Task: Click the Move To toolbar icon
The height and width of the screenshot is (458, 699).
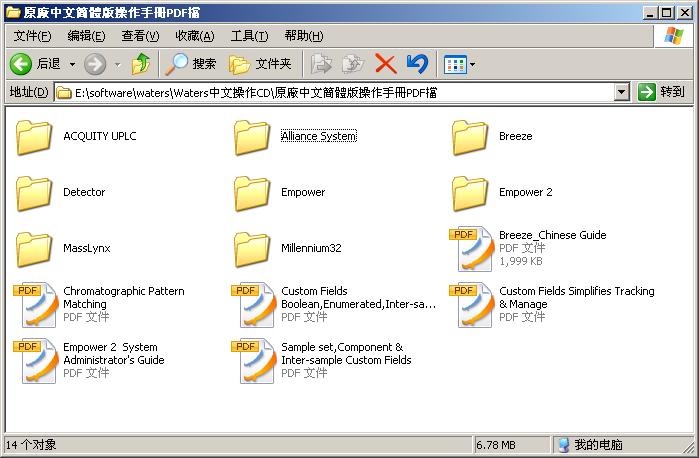Action: (x=321, y=64)
